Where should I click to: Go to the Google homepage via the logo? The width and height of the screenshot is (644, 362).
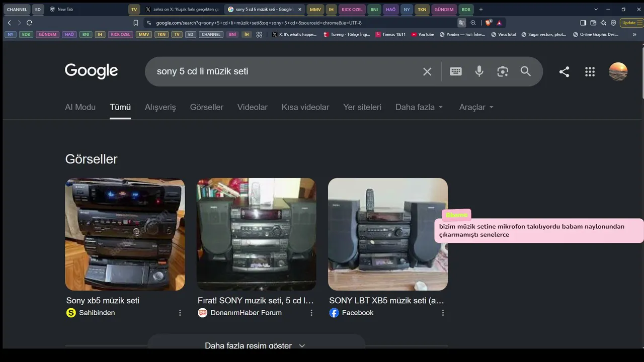[92, 71]
